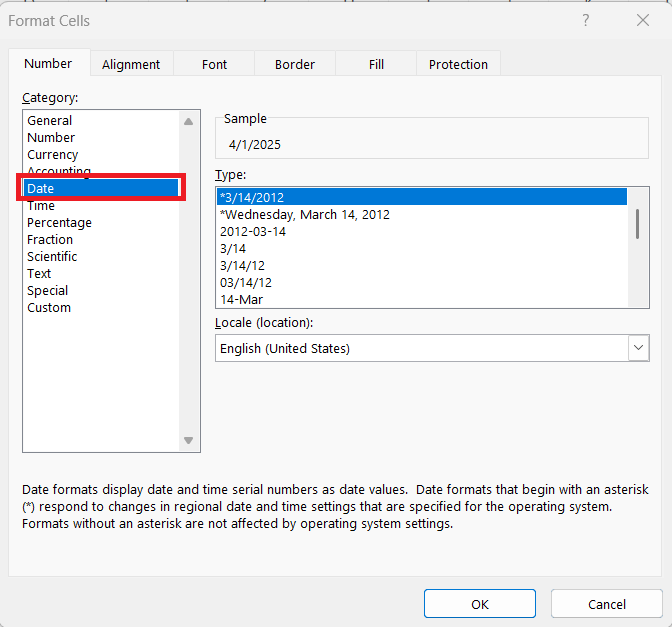Select Date category
The height and width of the screenshot is (627, 672).
tap(101, 188)
